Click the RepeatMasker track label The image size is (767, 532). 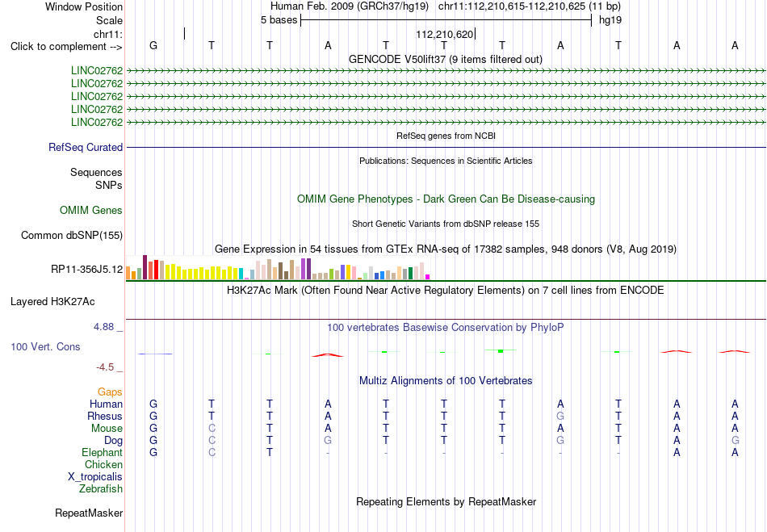(89, 513)
